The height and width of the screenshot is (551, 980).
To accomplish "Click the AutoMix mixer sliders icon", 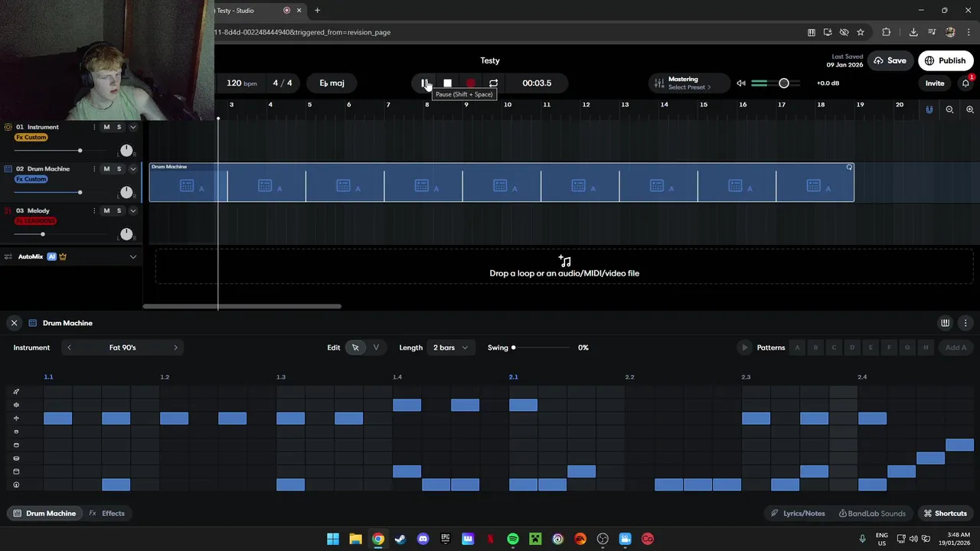I will click(8, 256).
